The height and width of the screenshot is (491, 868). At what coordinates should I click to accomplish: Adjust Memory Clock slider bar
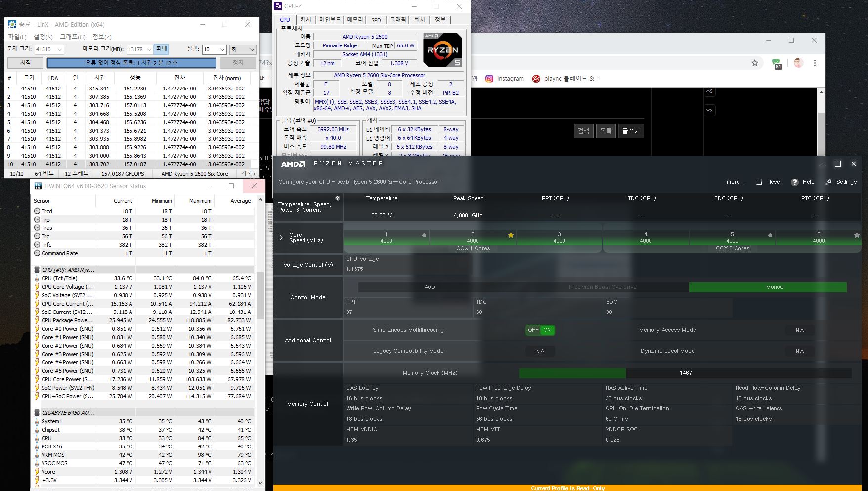coord(685,373)
